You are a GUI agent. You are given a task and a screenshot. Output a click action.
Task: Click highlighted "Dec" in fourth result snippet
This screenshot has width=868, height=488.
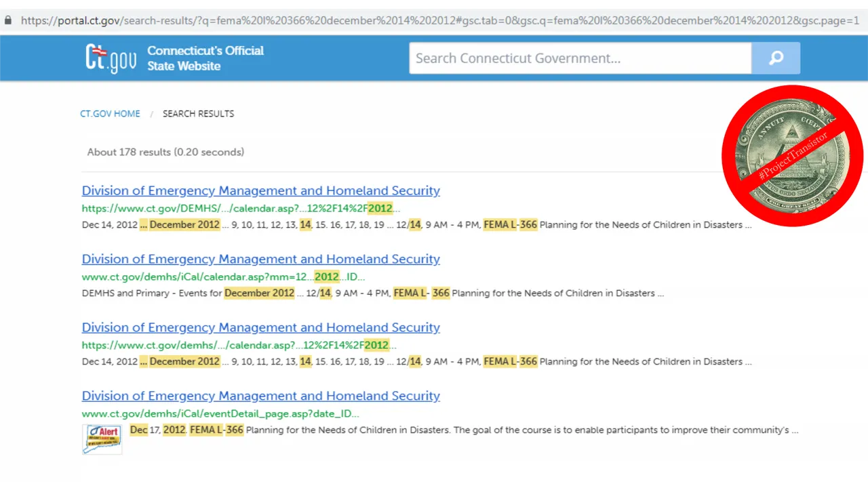pyautogui.click(x=139, y=430)
